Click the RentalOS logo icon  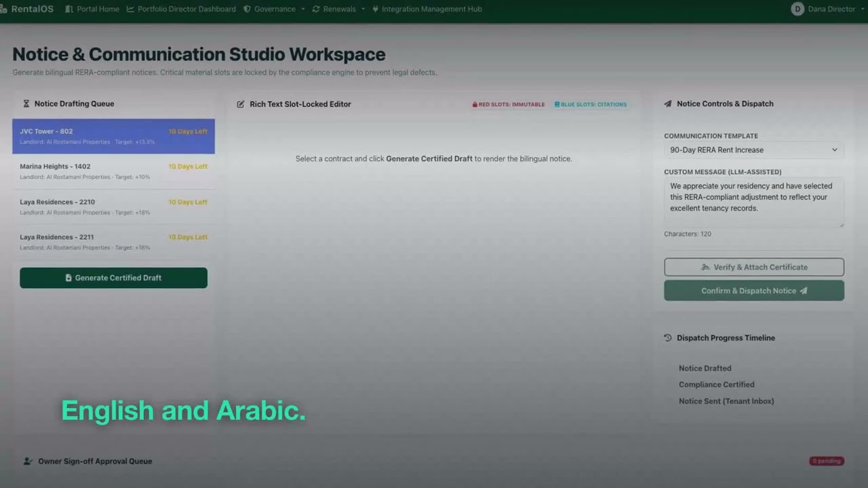pyautogui.click(x=3, y=9)
